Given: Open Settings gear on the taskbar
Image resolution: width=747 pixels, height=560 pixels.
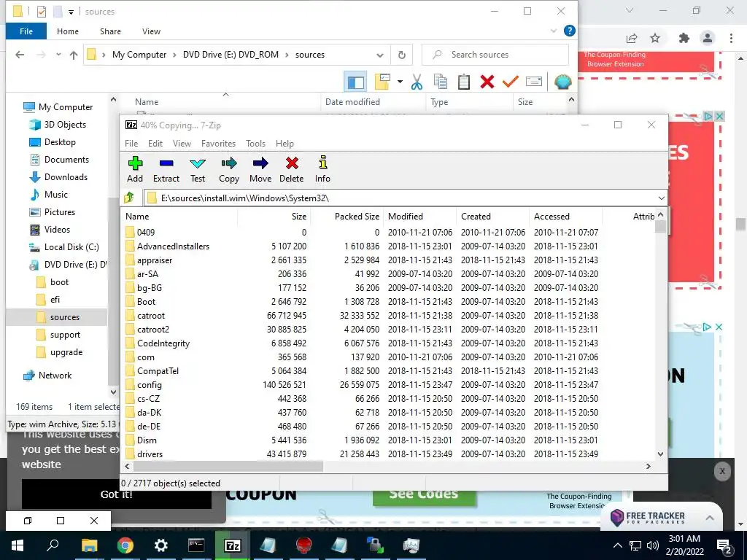Looking at the screenshot, I should 161,545.
